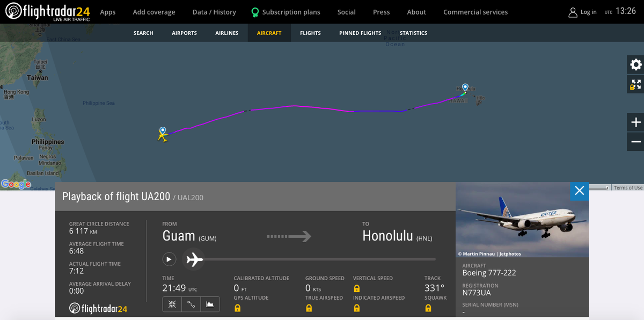
Task: Open Subscription plans page
Action: [x=291, y=12]
